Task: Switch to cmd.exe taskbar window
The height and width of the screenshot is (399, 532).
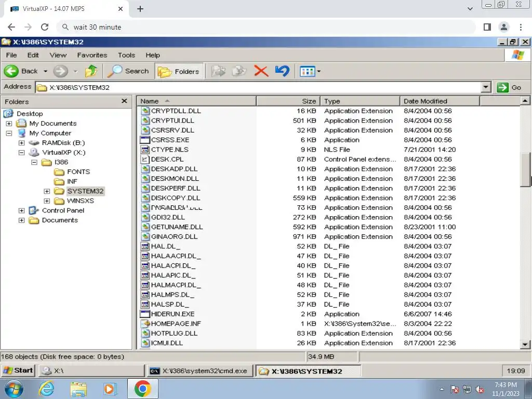Action: click(200, 371)
